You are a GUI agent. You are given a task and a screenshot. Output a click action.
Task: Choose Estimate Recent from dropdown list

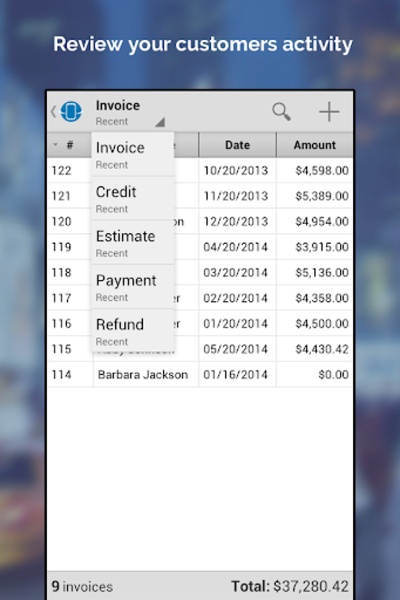pos(133,243)
